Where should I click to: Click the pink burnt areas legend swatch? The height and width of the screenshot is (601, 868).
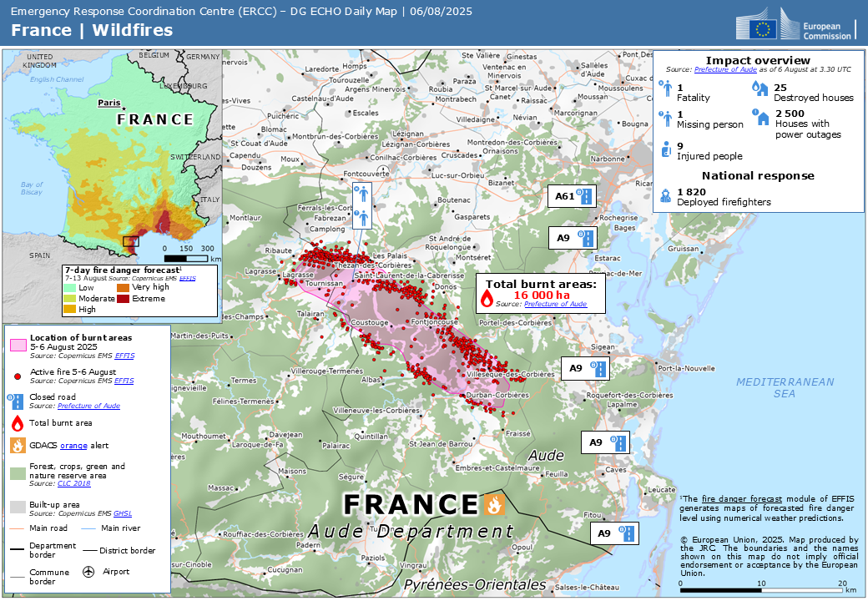coord(18,344)
